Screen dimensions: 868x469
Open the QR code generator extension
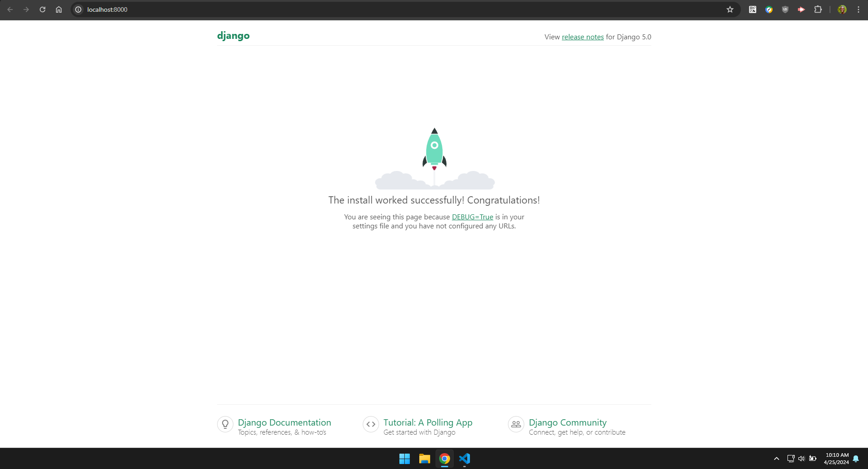[753, 9]
